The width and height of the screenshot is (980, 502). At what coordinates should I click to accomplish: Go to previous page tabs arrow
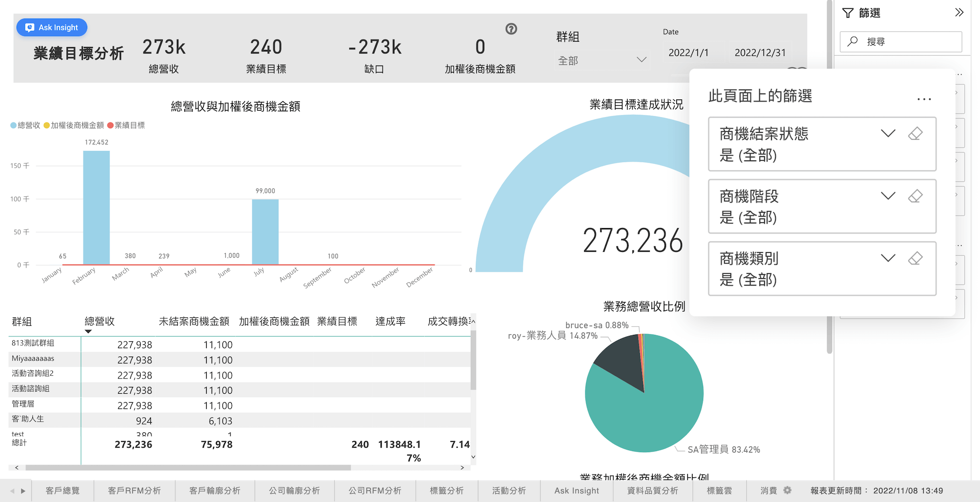pyautogui.click(x=12, y=491)
